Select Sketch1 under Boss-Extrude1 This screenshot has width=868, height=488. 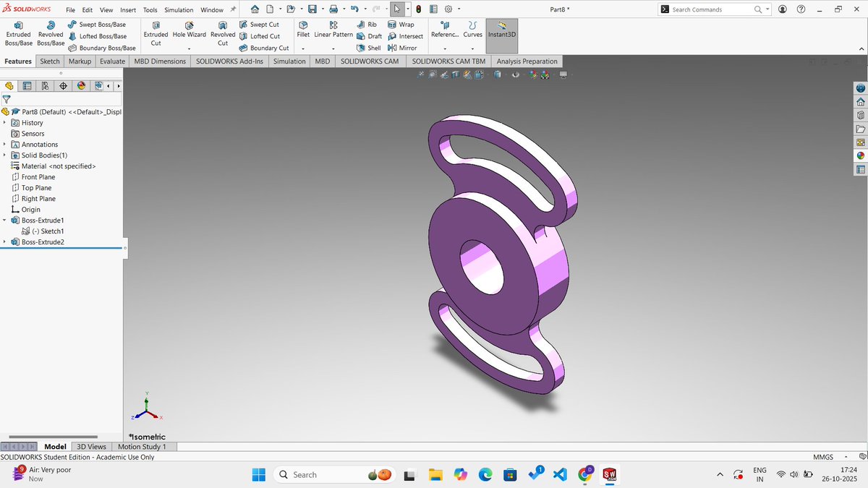tap(47, 231)
